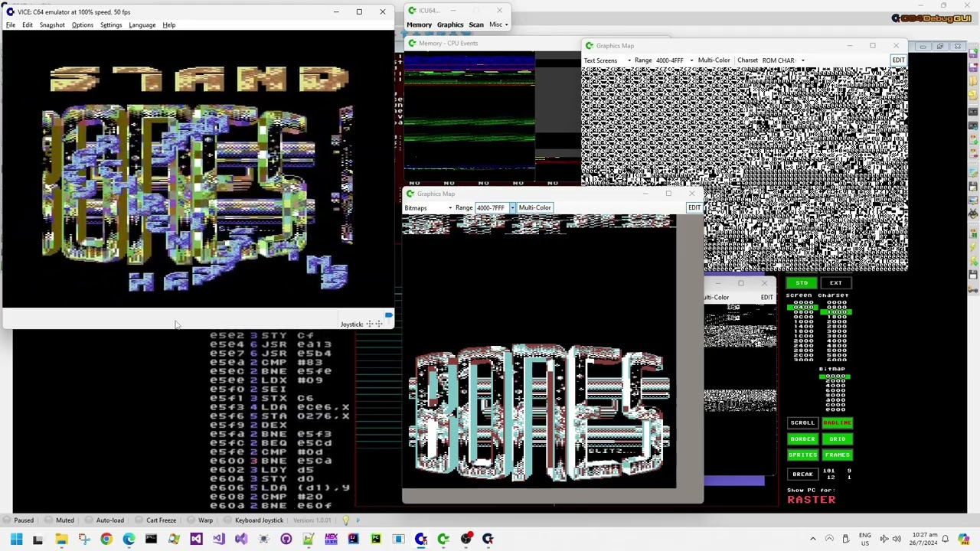This screenshot has height=551, width=980.
Task: Toggle the Auto-load status indicator
Action: (105, 520)
